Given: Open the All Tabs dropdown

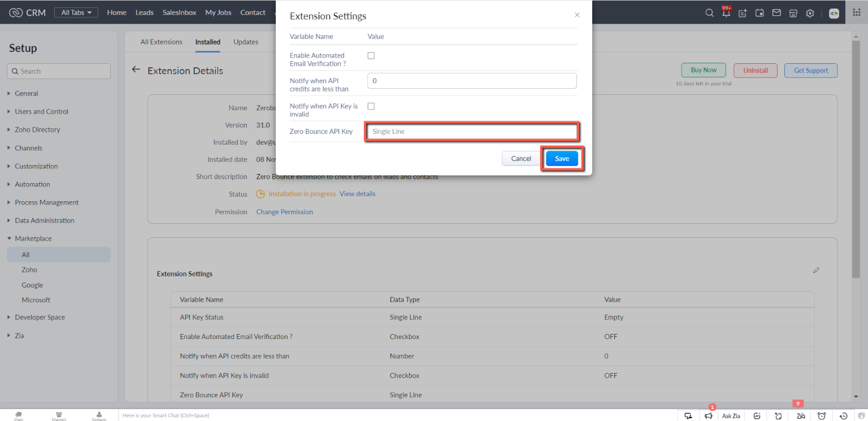Looking at the screenshot, I should point(76,12).
